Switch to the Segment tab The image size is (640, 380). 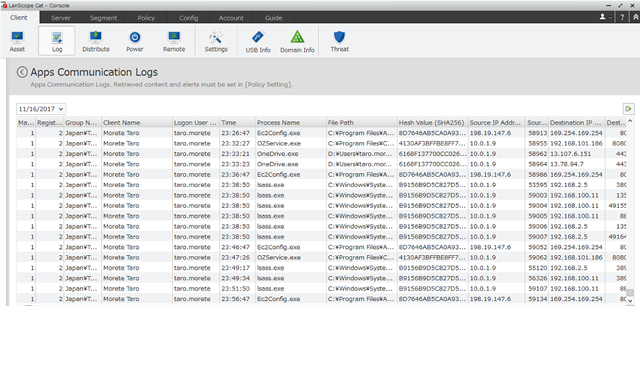tap(103, 18)
